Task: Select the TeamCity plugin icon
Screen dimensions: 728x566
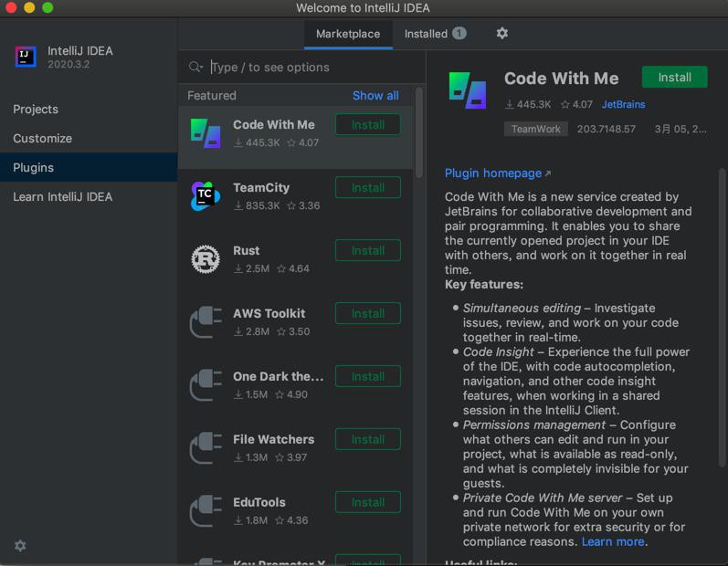Action: [x=206, y=196]
